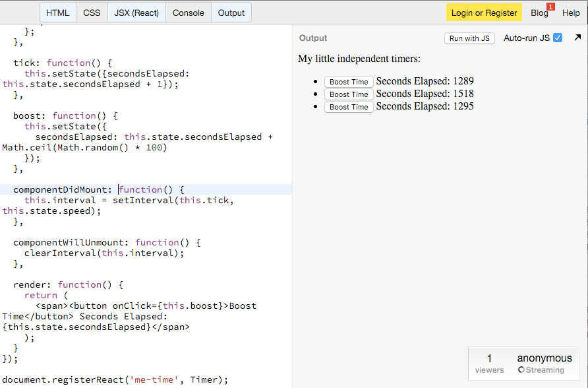Screen dimensions: 588x388
Task: Disable the Auto-run JS checkbox
Action: tap(558, 38)
